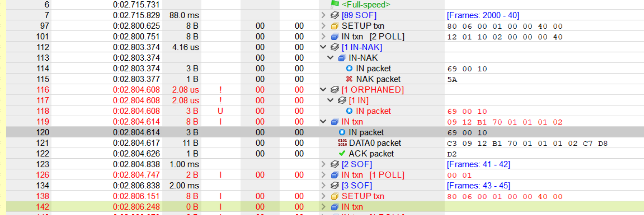Image resolution: width=644 pixels, height=215 pixels.
Task: Expand the 89 SOF group
Action: coord(323,15)
